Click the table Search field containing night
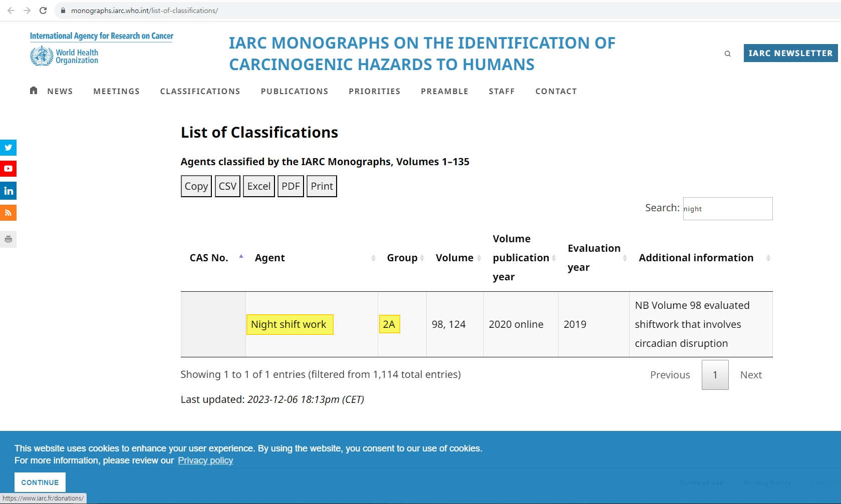Screen dimensions: 841x504 click(x=728, y=209)
